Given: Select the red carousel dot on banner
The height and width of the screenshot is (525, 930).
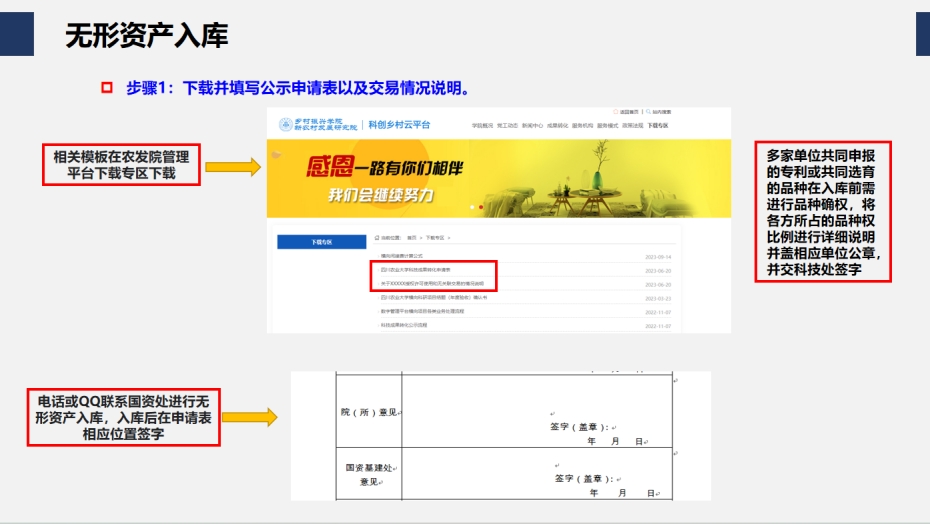Looking at the screenshot, I should tap(481, 207).
